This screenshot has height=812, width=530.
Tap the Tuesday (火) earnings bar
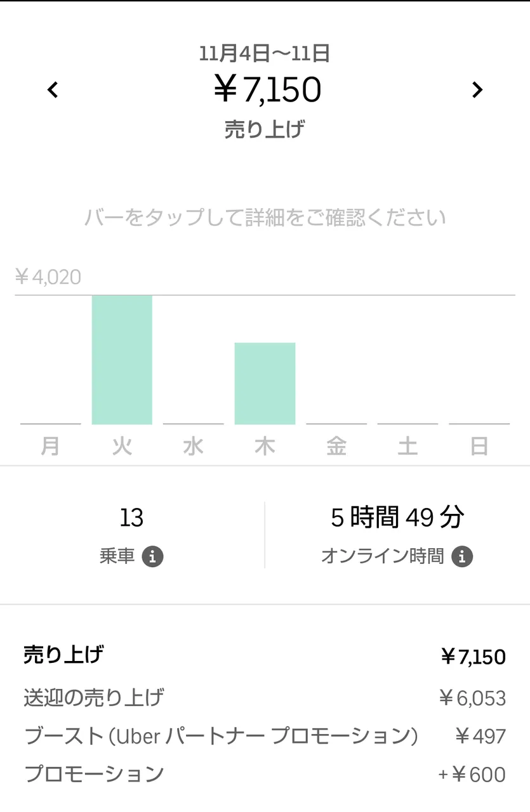click(x=122, y=360)
